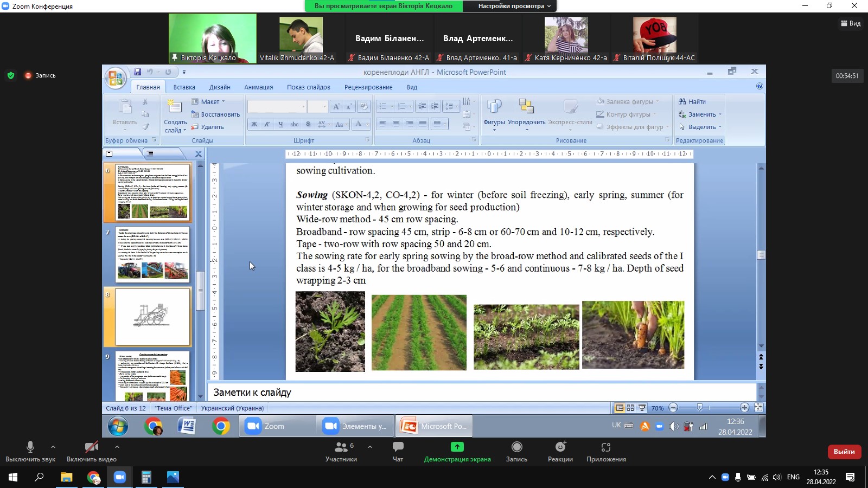Toggle center paragraph alignment
The height and width of the screenshot is (488, 868).
tap(396, 124)
